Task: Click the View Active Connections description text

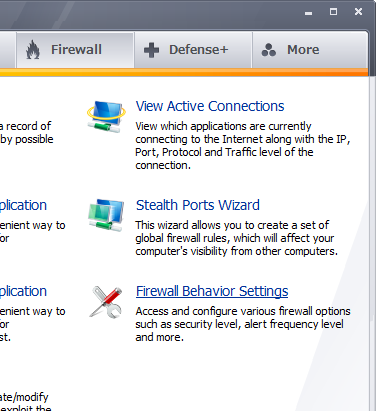Action: coord(243,146)
